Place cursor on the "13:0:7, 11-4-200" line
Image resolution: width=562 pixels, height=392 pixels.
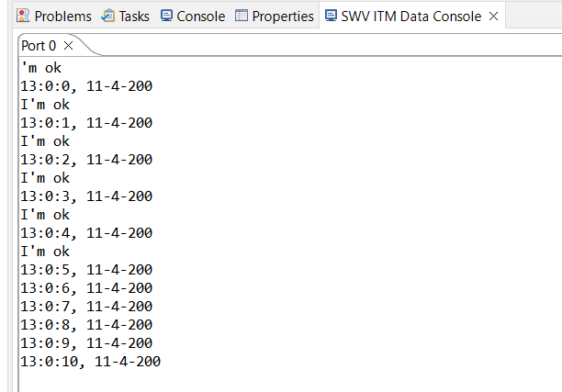(x=86, y=307)
